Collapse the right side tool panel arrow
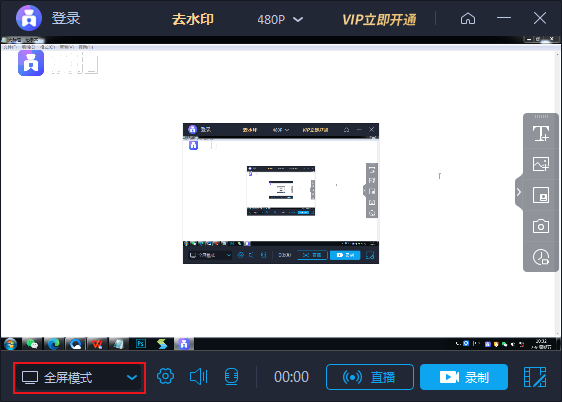 (x=519, y=192)
